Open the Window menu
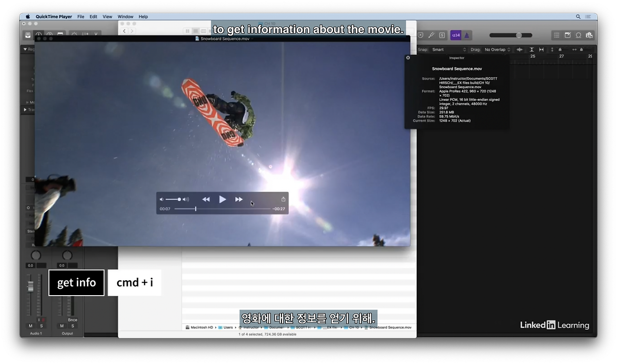Image resolution: width=617 pixels, height=364 pixels. (x=126, y=16)
